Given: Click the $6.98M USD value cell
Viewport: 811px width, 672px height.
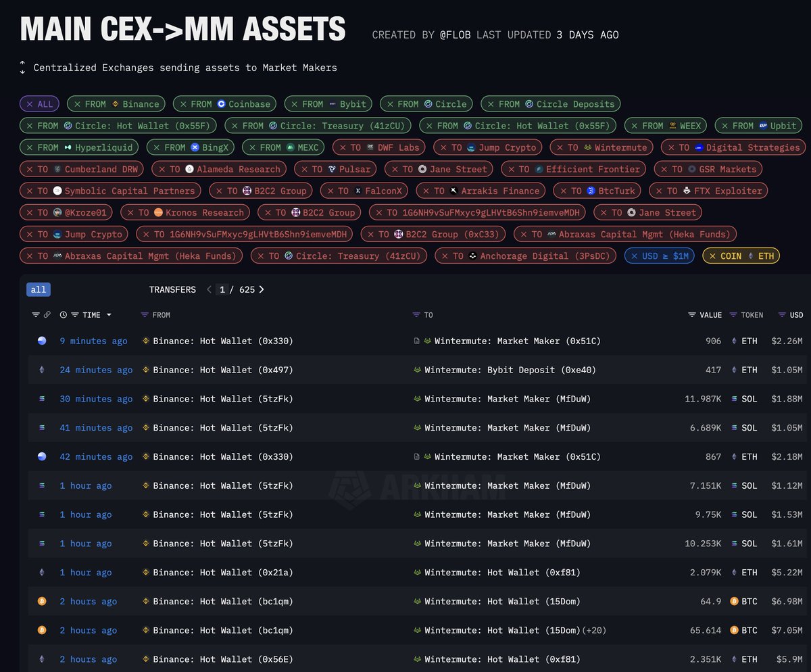Looking at the screenshot, I should click(x=787, y=602).
